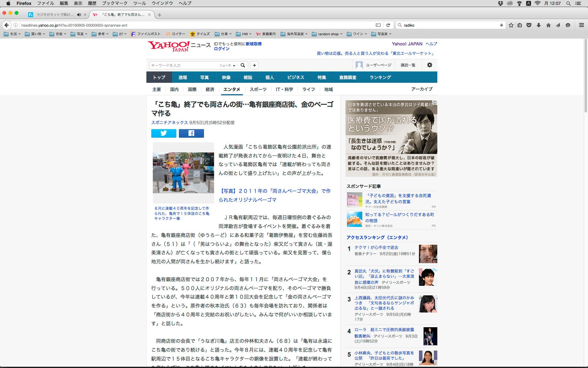Mute audio on the radio tab
The width and height of the screenshot is (588, 368).
point(79,15)
